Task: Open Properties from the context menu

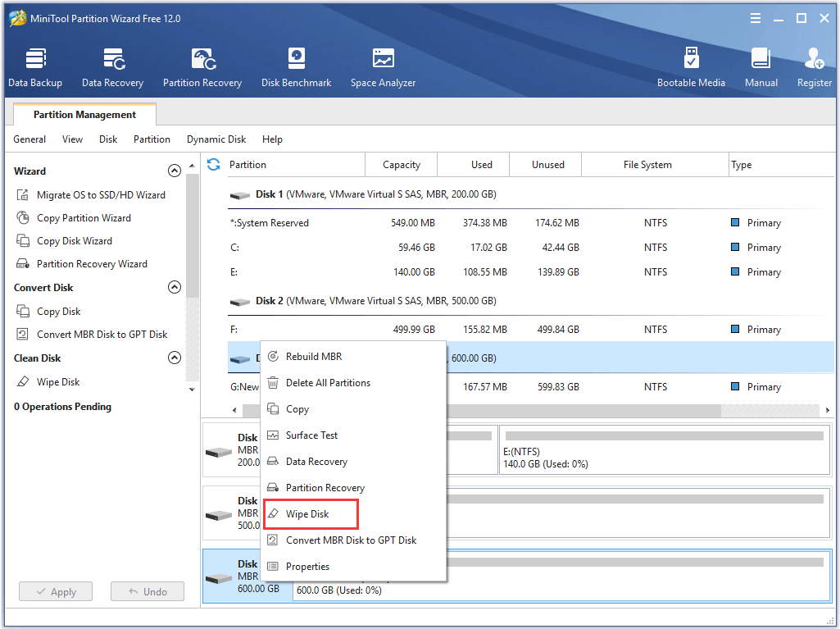Action: pyautogui.click(x=353, y=567)
